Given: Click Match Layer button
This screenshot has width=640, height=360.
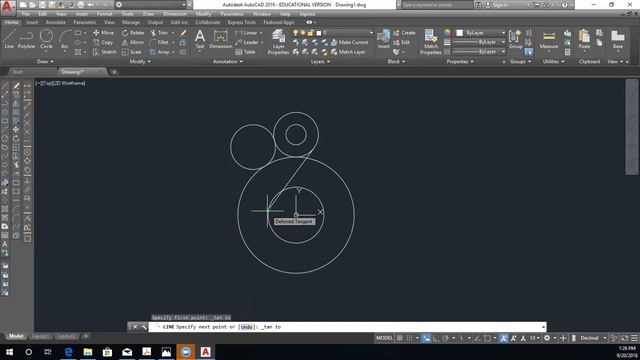Looking at the screenshot, I should [x=348, y=52].
